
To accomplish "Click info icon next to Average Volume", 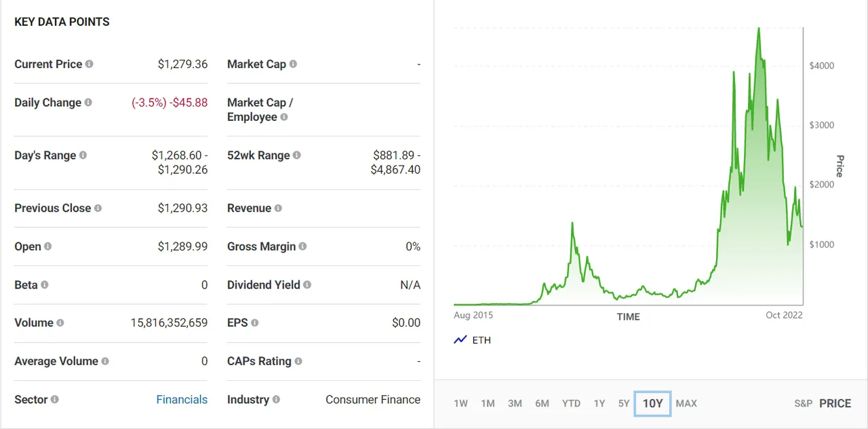I will click(104, 361).
